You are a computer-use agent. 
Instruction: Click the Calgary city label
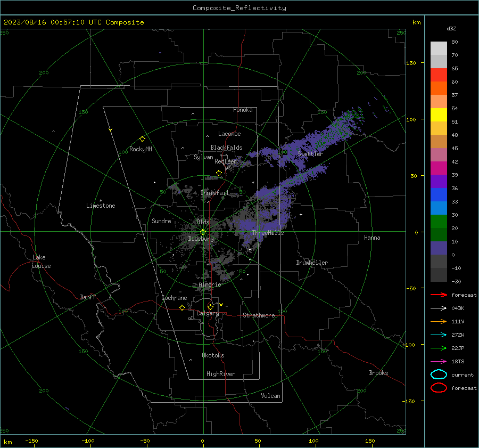[x=208, y=313]
